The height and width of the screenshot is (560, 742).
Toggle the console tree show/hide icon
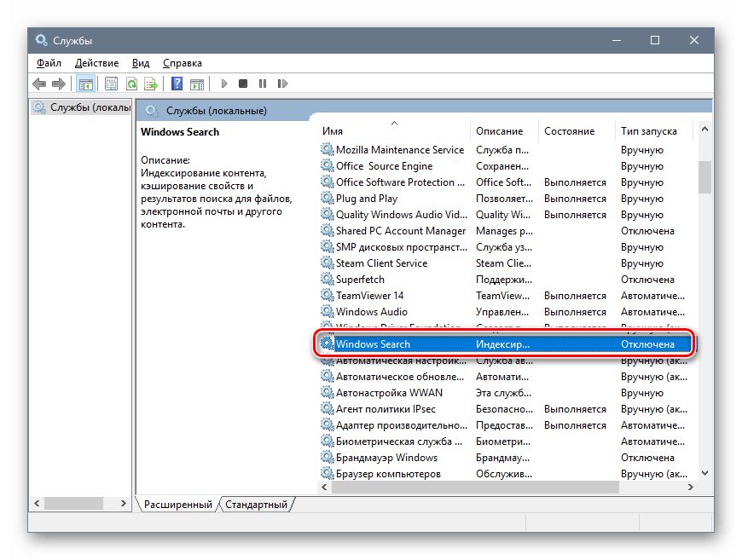tap(85, 84)
